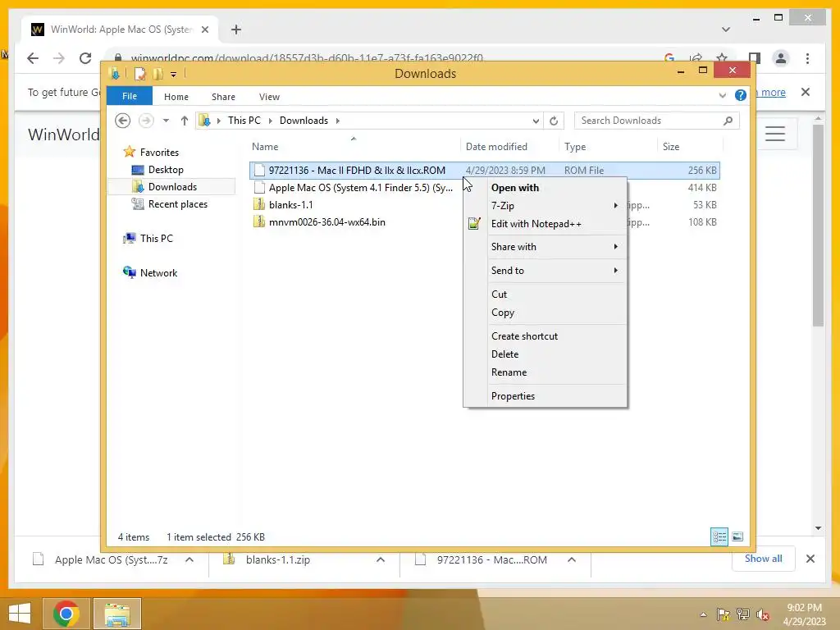The image size is (840, 630).
Task: Expand the Explorer ribbon chevron
Action: point(722,96)
